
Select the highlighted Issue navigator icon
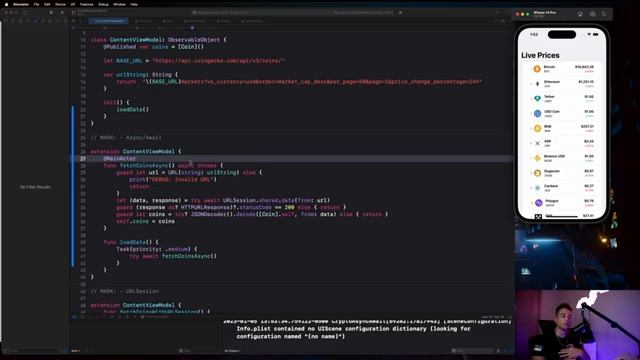(36, 20)
